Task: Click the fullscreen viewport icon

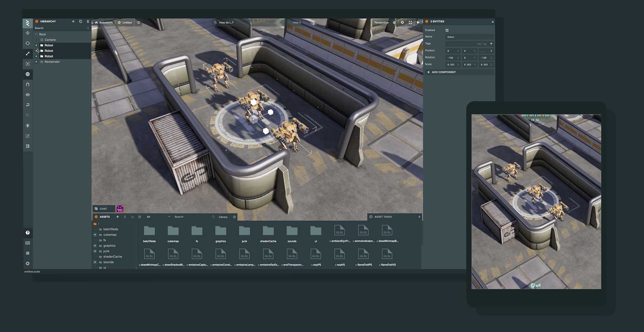Action: 410,22
